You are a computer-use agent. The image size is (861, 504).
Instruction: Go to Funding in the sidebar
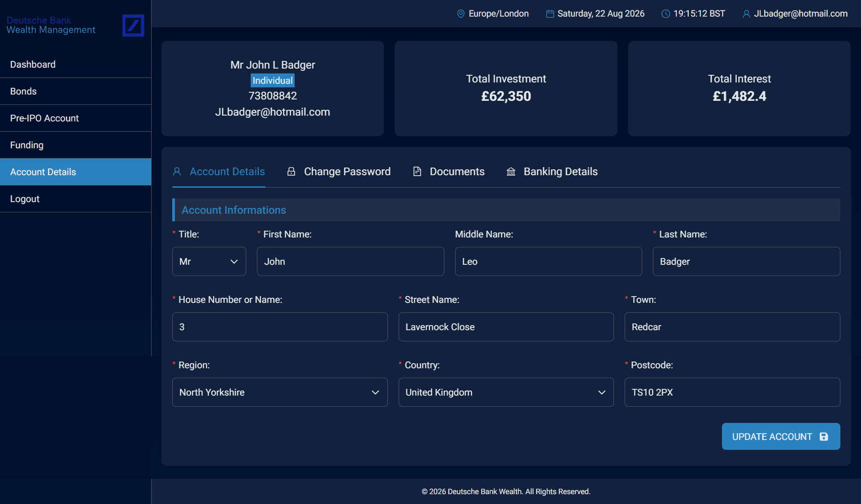pyautogui.click(x=75, y=145)
